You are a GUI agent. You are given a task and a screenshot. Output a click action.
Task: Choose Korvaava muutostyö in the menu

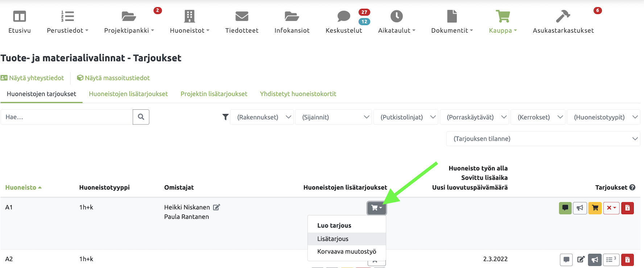(x=346, y=251)
